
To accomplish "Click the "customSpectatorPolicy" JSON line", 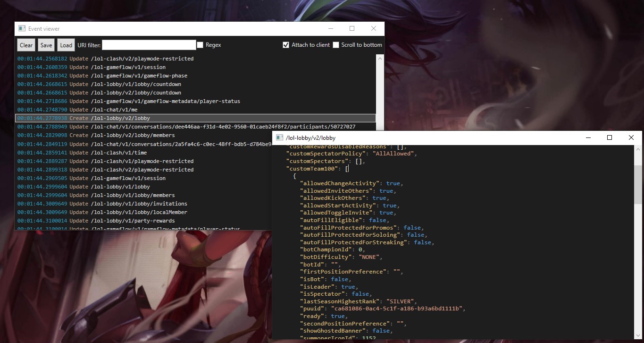I will pos(351,154).
